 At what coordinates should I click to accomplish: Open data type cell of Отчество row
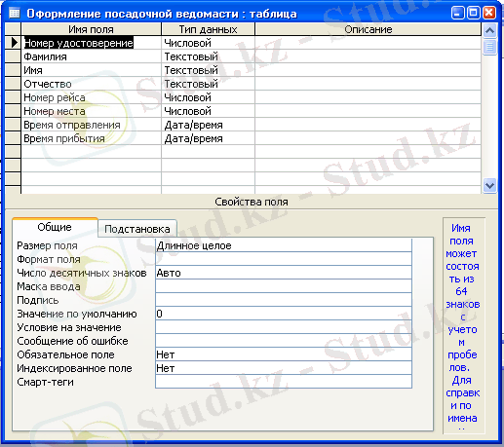click(208, 84)
